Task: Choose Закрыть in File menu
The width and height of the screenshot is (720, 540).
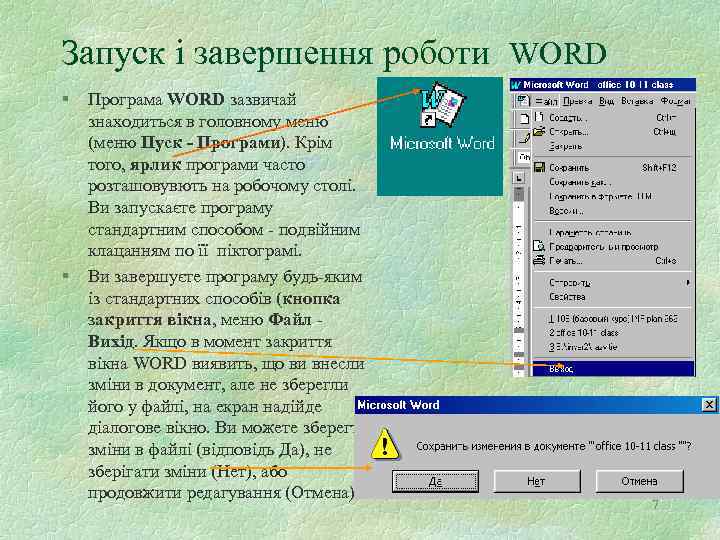Action: 612,146
